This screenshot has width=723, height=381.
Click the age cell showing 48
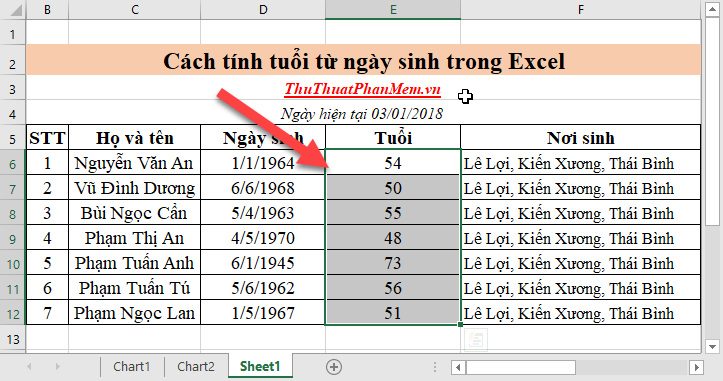pos(393,238)
